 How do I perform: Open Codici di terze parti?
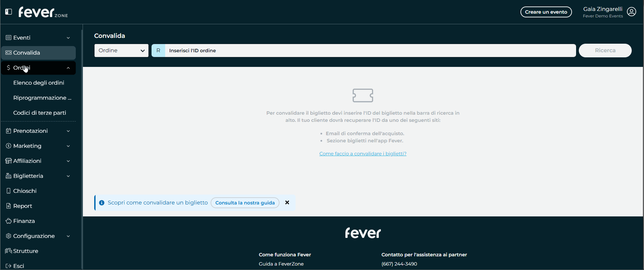(x=40, y=113)
